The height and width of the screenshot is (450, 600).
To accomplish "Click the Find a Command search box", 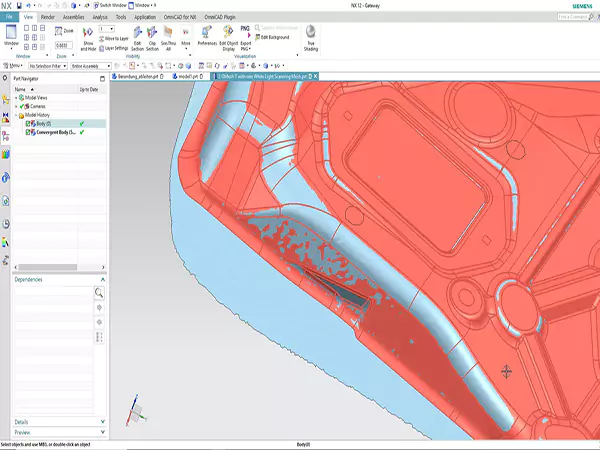I will point(575,17).
